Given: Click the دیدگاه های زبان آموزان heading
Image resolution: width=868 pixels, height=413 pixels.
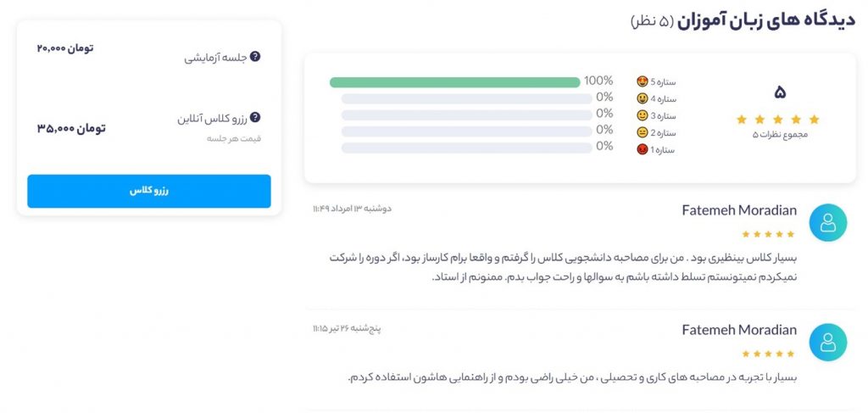Looking at the screenshot, I should pyautogui.click(x=766, y=20).
